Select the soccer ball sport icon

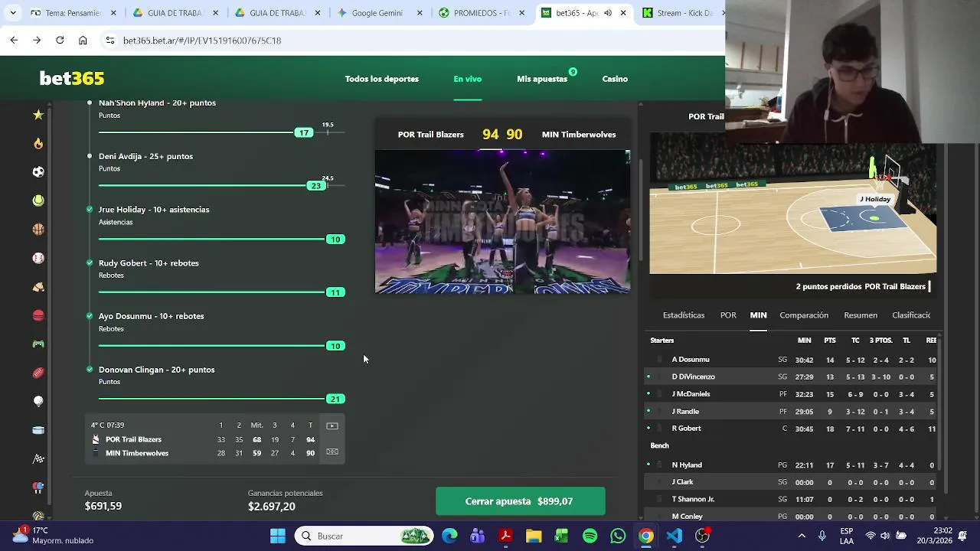tap(38, 172)
